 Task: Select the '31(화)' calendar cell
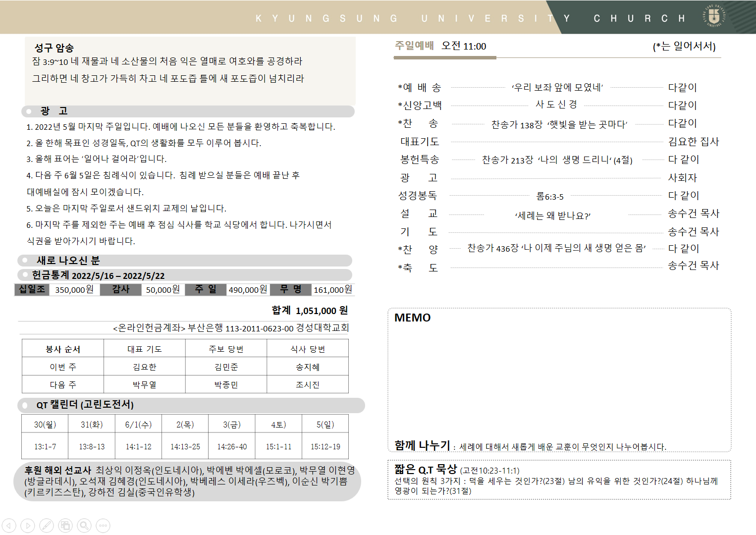[x=92, y=425]
